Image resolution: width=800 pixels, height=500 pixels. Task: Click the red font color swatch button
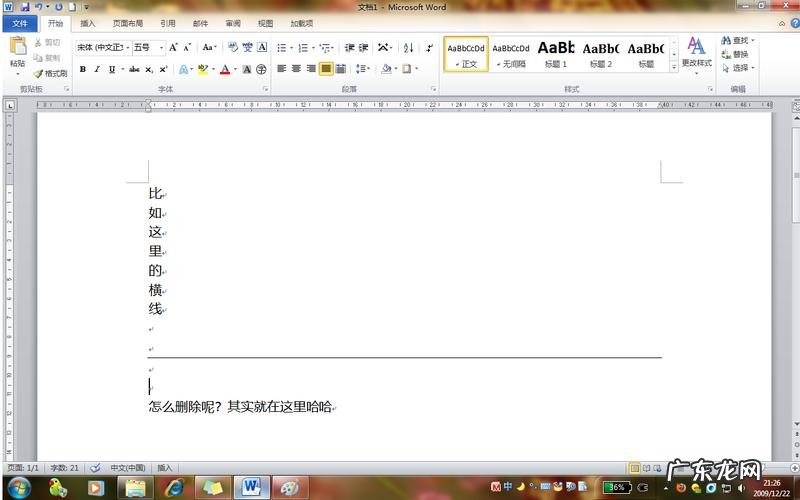[x=224, y=69]
